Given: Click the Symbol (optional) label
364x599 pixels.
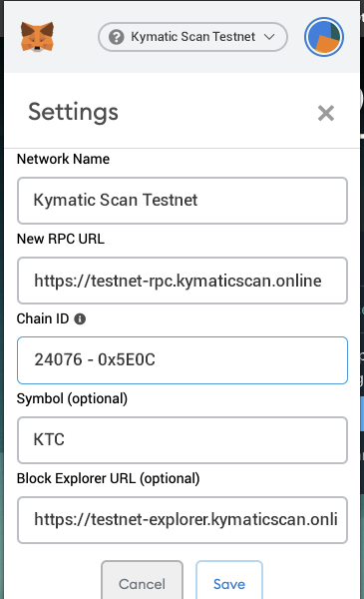Looking at the screenshot, I should click(x=72, y=398).
